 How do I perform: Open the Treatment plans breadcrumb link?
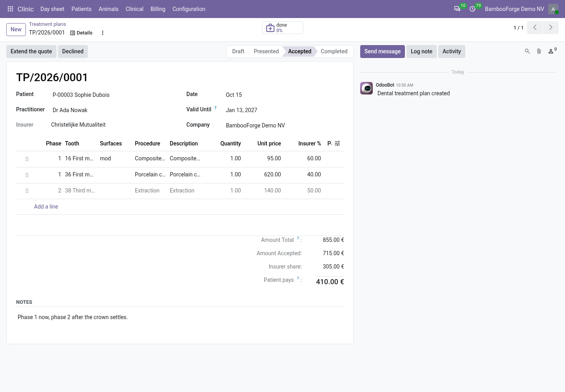coord(47,24)
